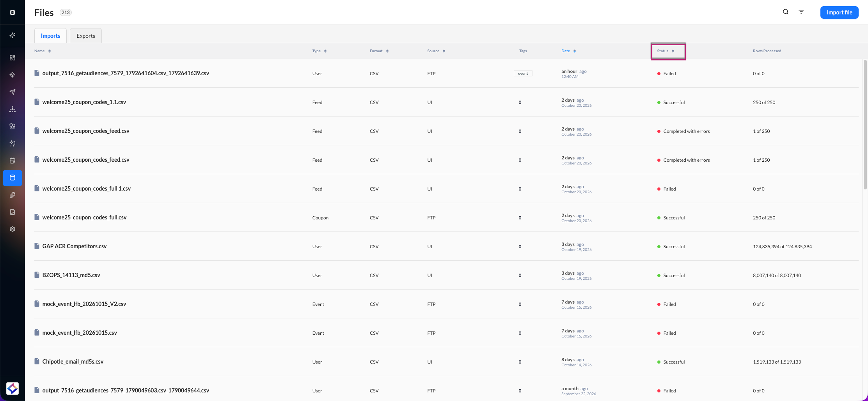Screen dimensions: 868x401
Task: Sort files by Source column header
Action: pyautogui.click(x=436, y=51)
